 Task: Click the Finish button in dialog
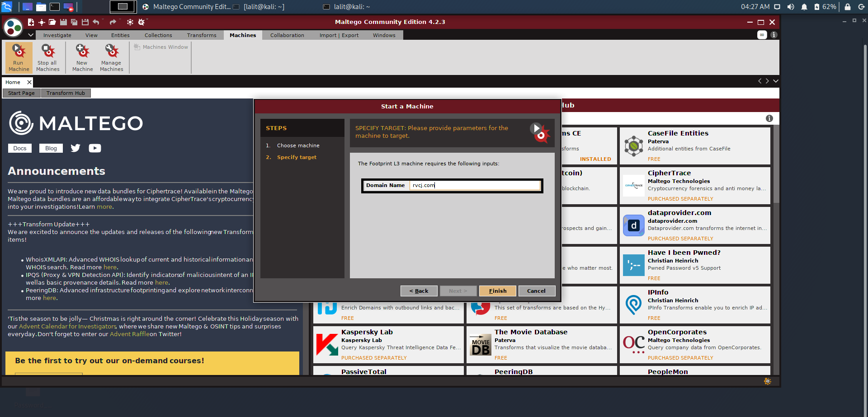click(x=497, y=291)
